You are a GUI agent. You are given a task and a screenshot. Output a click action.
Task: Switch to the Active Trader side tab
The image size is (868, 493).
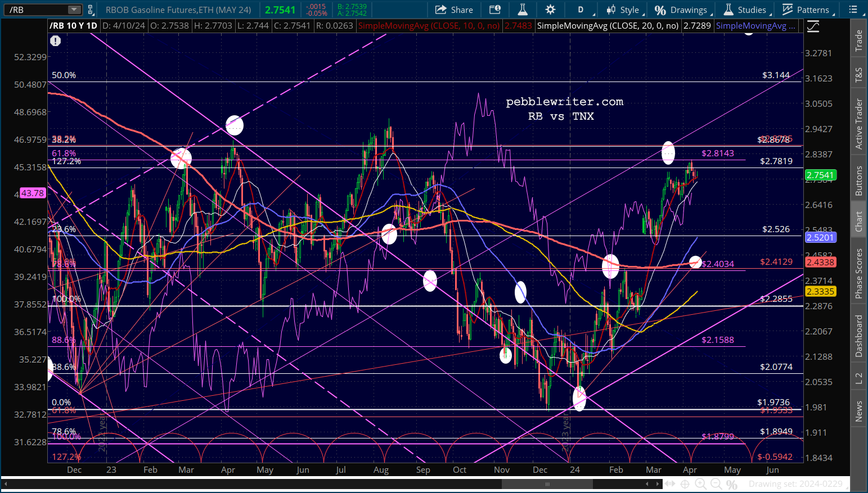858,124
